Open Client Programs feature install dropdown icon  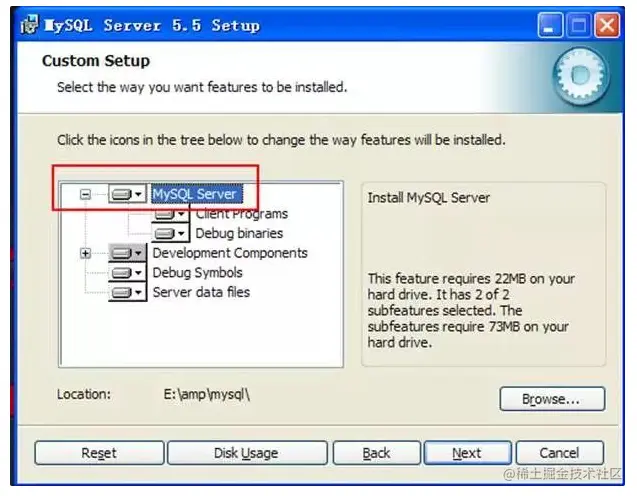171,214
